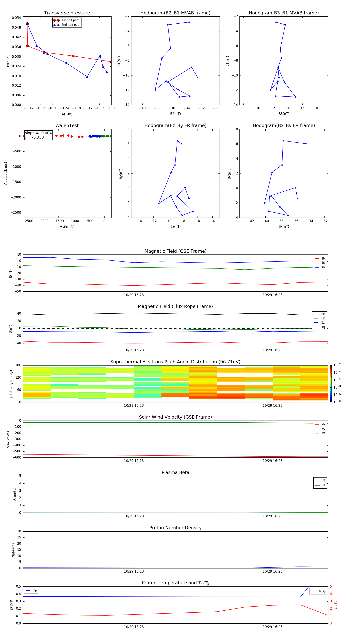Viewport: 351px width, 644px height.
Task: Click the 'Np(#/cc)' axis label
Action: click(13, 550)
